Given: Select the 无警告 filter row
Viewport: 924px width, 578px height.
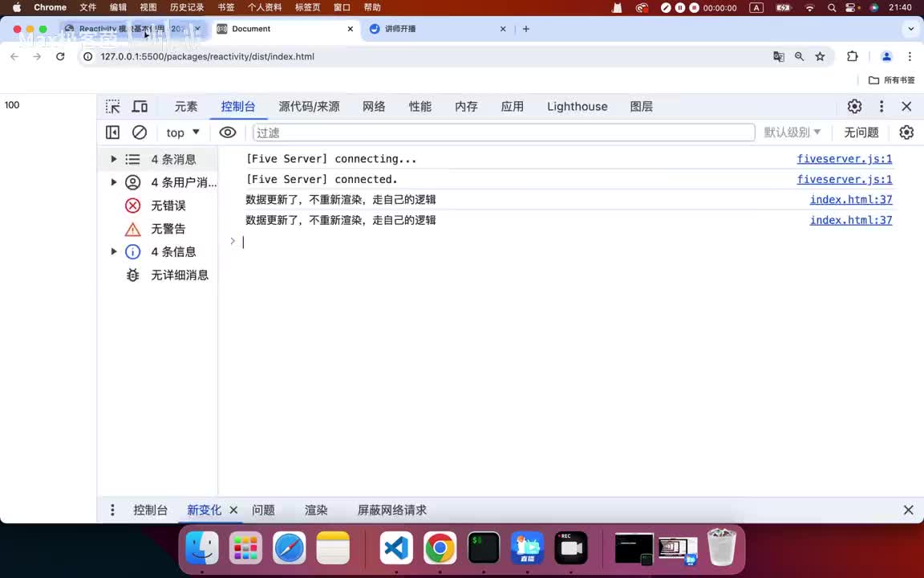Looking at the screenshot, I should click(x=157, y=229).
